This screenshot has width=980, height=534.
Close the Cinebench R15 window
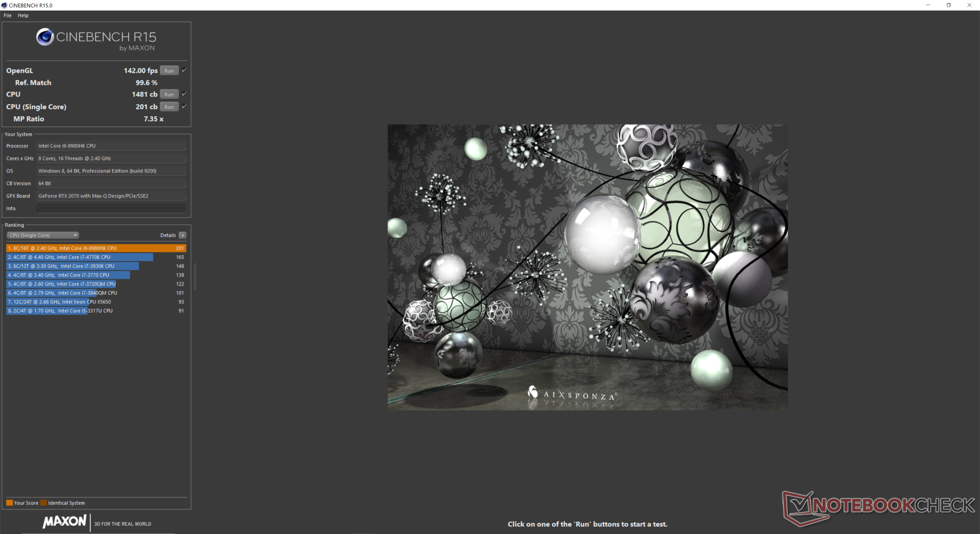(x=969, y=5)
